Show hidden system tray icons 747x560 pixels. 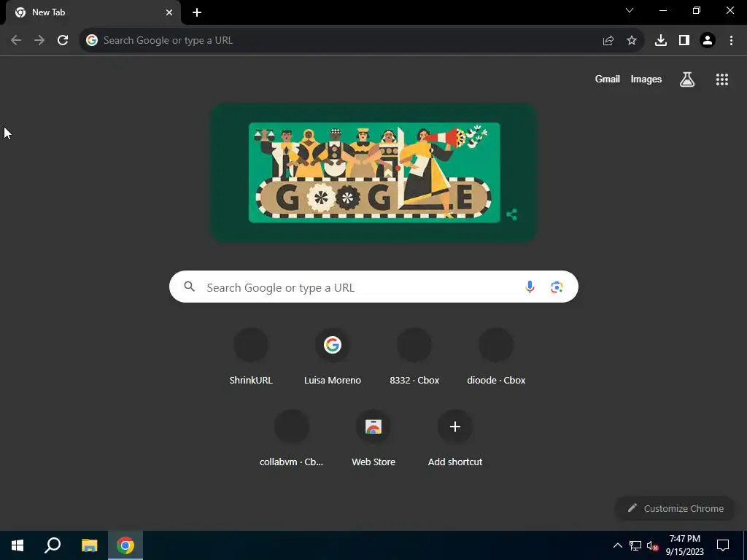(x=617, y=545)
